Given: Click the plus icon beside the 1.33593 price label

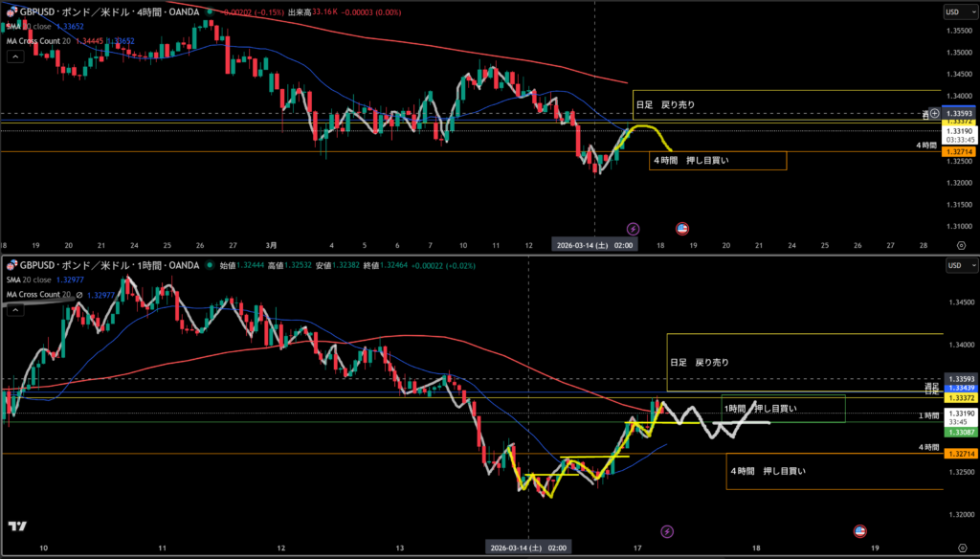Looking at the screenshot, I should (935, 114).
